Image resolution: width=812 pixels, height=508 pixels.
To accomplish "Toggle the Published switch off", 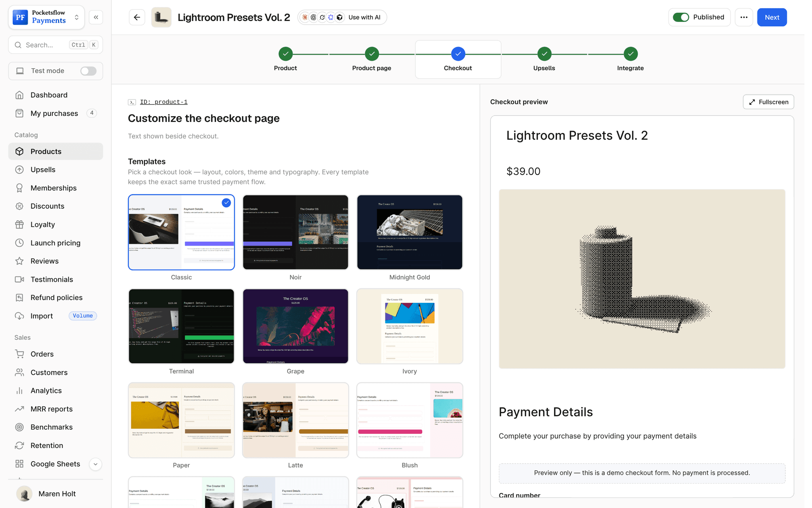I will tap(681, 17).
